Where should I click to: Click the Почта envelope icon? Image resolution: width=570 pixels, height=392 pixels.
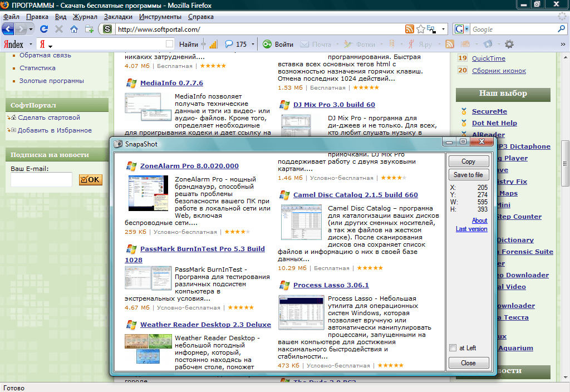point(304,45)
